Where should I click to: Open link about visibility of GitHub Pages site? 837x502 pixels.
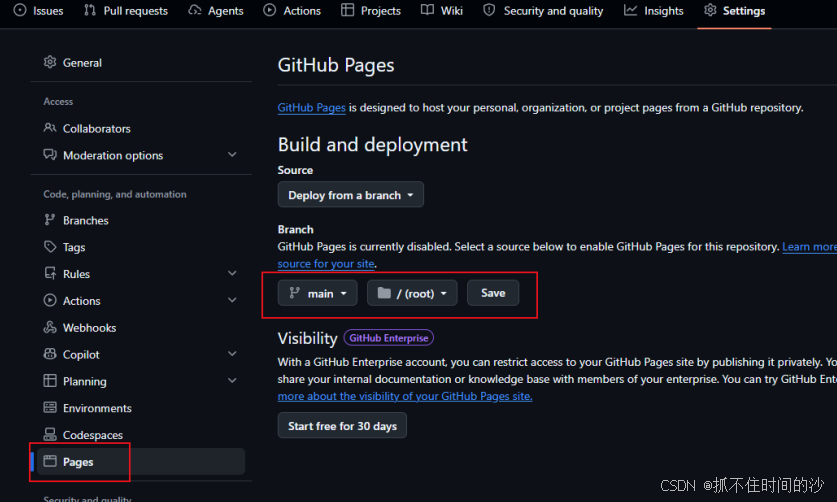coord(405,396)
